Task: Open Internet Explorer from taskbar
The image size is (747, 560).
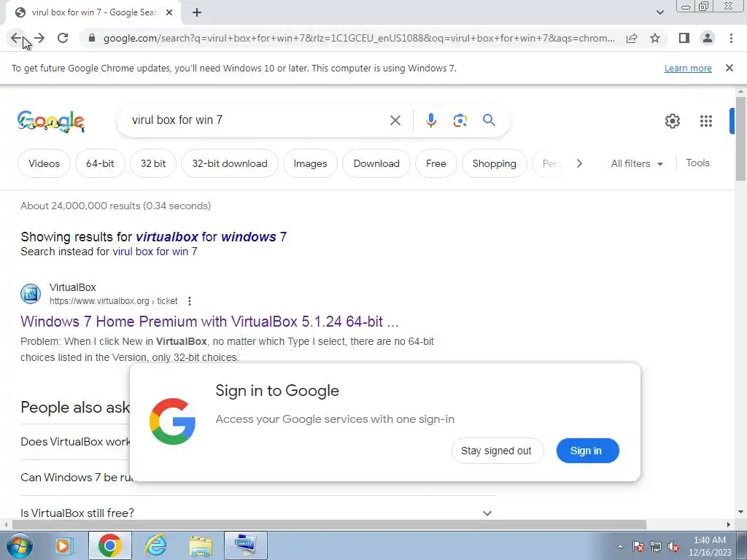Action: (x=155, y=545)
